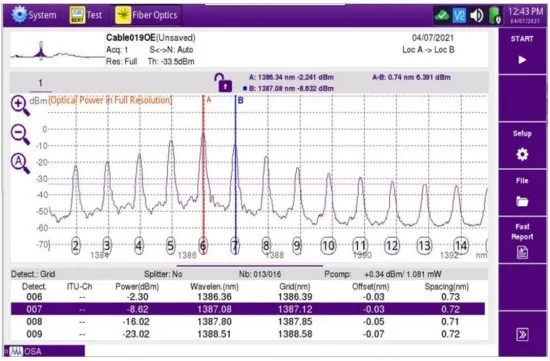Click the ITU-Ch column header

coord(80,287)
